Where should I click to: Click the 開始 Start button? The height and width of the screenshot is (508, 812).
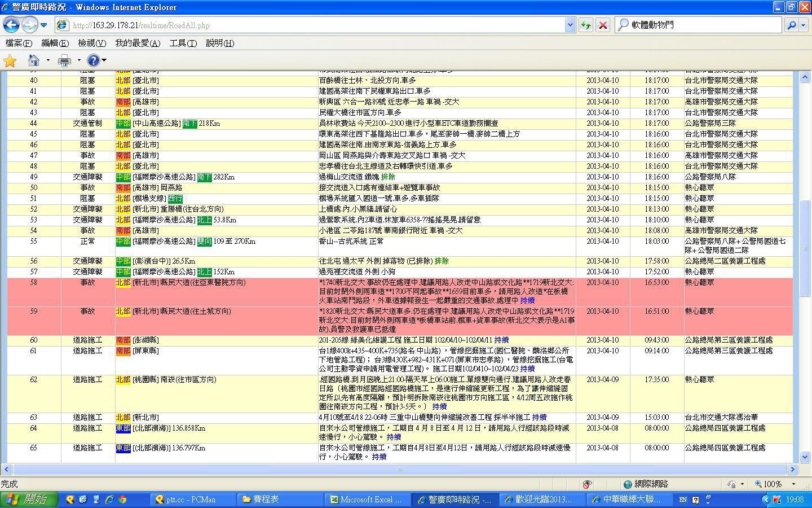[29, 499]
